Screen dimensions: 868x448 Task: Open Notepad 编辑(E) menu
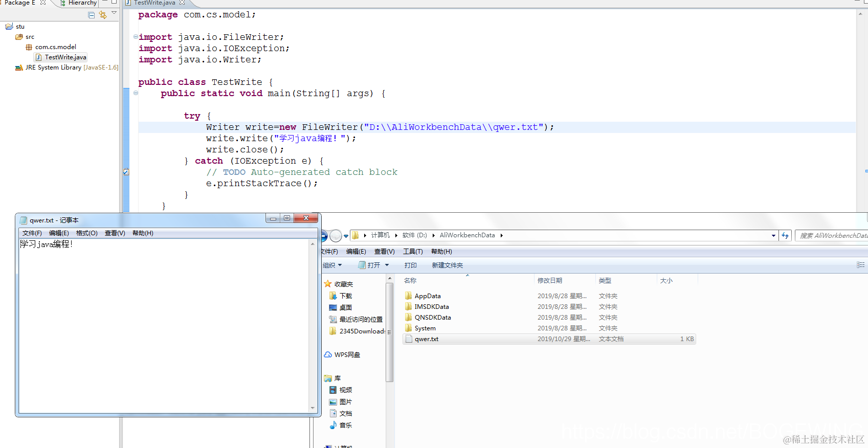tap(59, 233)
